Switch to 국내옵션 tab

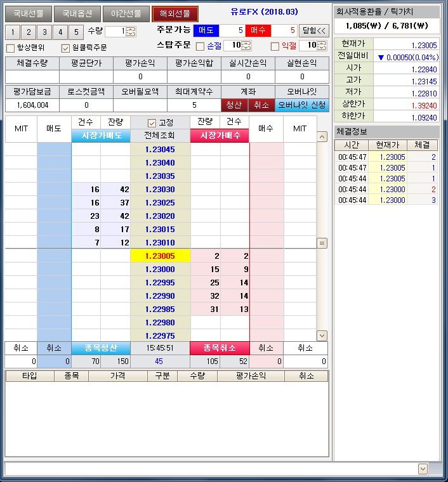point(77,13)
